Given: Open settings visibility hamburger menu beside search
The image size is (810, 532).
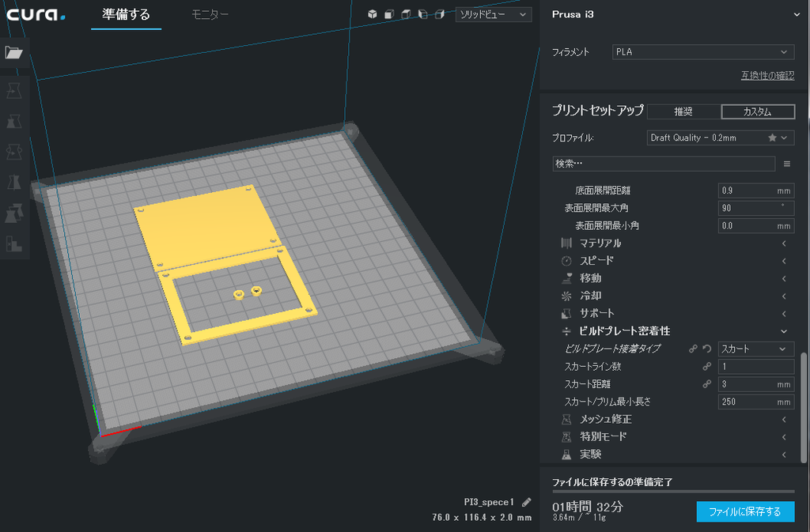Looking at the screenshot, I should point(787,164).
